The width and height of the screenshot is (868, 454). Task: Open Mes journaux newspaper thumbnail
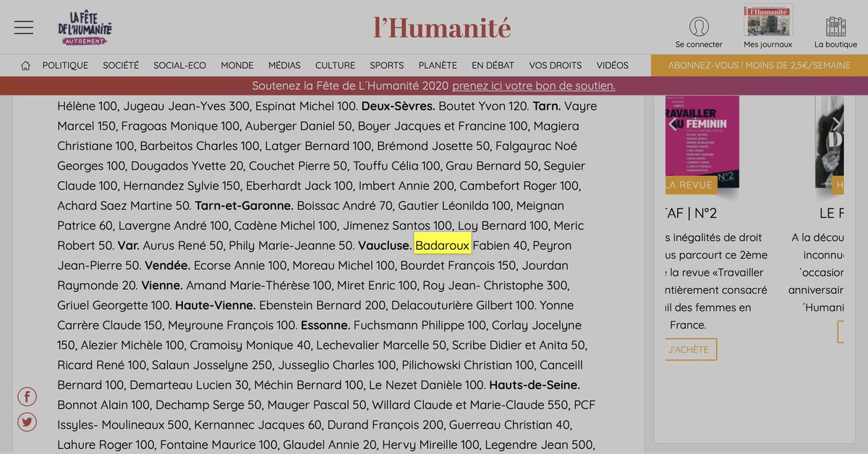point(768,20)
